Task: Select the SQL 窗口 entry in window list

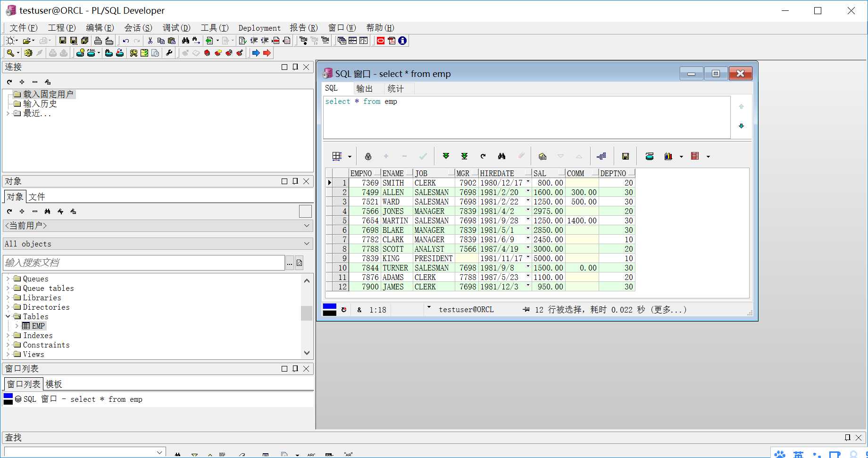Action: [x=83, y=399]
